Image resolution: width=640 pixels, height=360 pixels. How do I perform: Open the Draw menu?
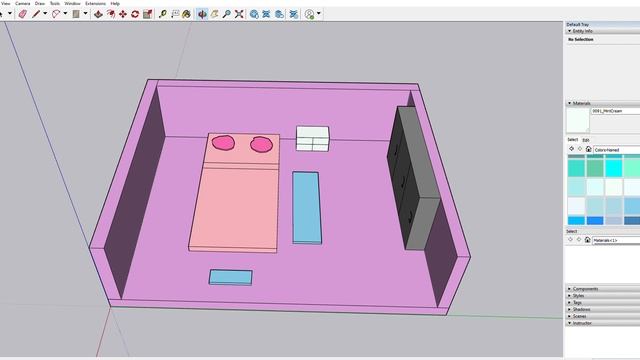click(40, 3)
